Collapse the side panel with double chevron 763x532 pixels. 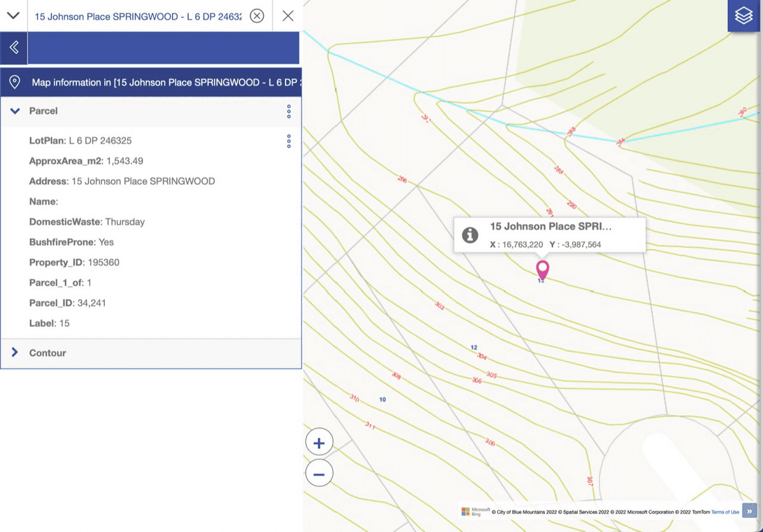click(14, 48)
